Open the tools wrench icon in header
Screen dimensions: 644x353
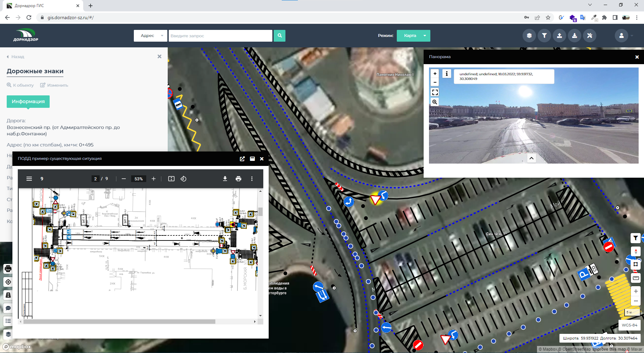tap(590, 36)
